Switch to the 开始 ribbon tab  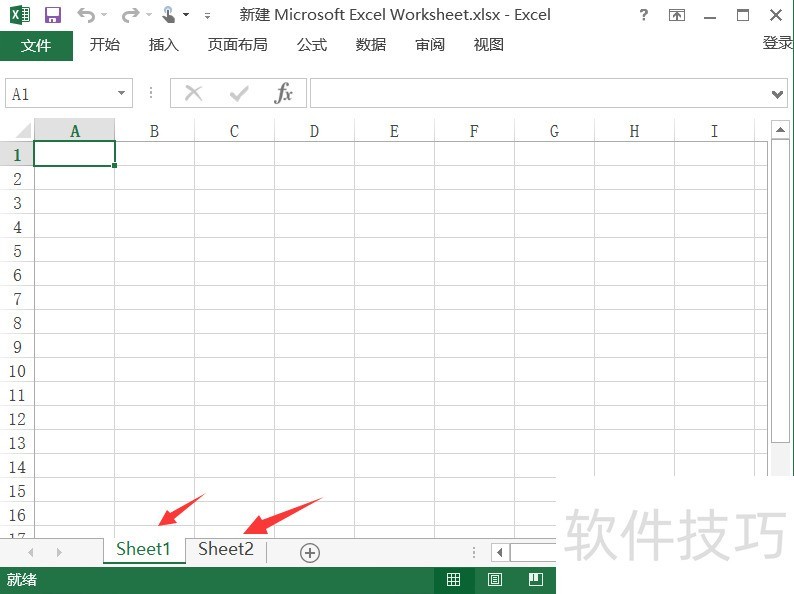point(105,45)
